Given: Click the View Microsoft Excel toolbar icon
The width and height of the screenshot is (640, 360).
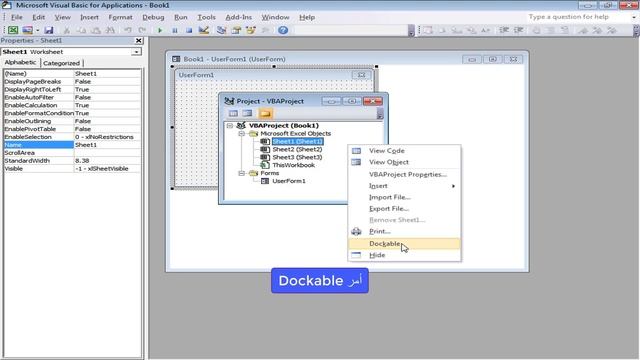Looking at the screenshot, I should point(13,30).
